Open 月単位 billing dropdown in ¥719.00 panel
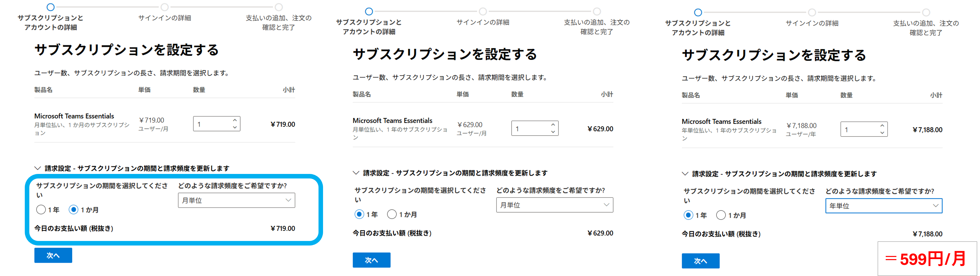 tap(236, 200)
